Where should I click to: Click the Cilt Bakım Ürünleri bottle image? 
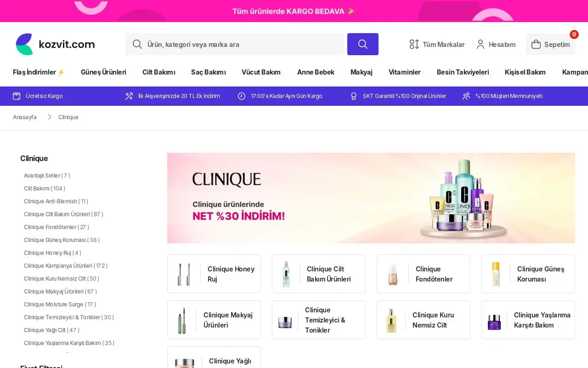click(286, 274)
